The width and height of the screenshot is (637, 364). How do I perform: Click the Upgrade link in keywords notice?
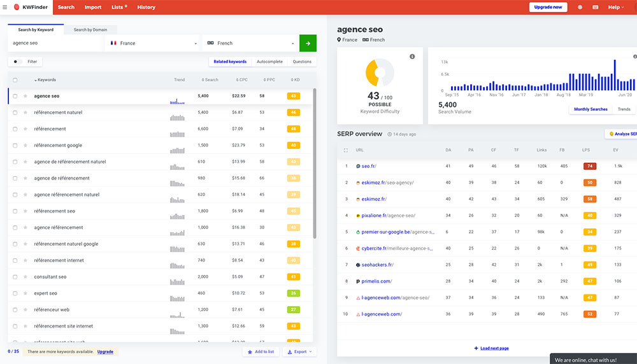coord(105,352)
